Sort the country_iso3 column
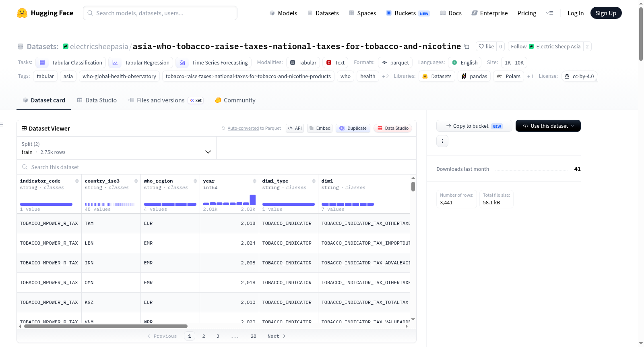 point(136,181)
